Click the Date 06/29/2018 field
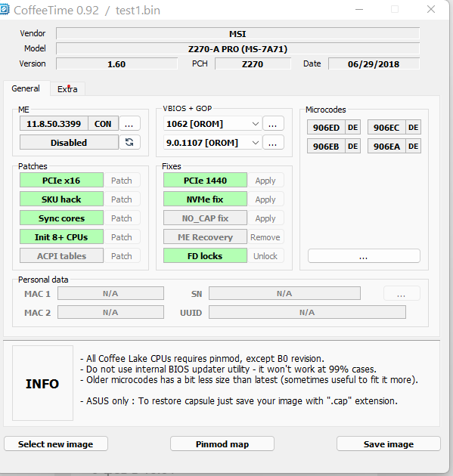This screenshot has width=453, height=476. (x=374, y=63)
